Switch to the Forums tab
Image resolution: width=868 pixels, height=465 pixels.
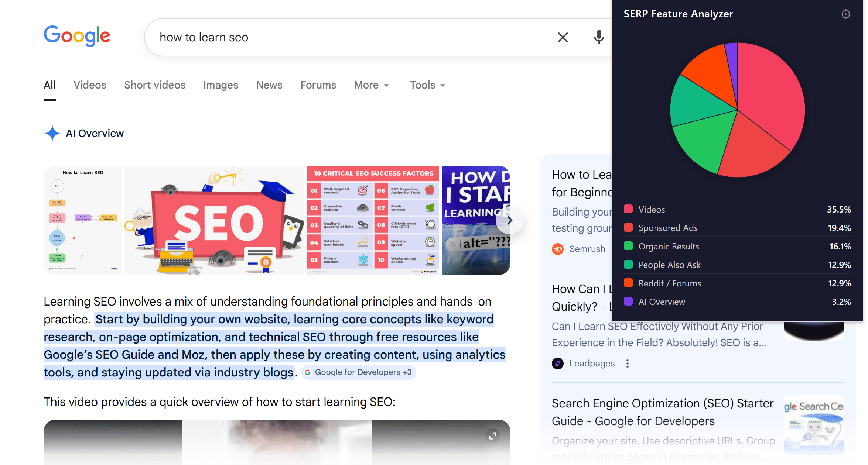pyautogui.click(x=318, y=85)
